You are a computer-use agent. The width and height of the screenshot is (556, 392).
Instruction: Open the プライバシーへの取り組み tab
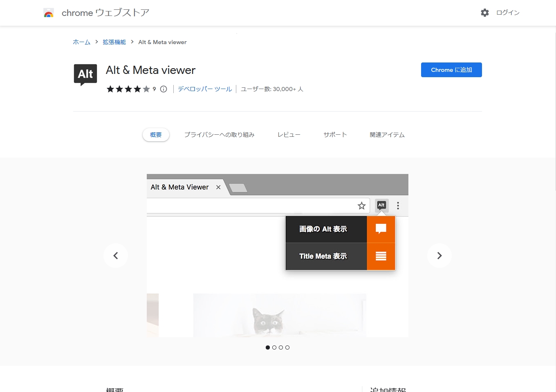click(219, 135)
